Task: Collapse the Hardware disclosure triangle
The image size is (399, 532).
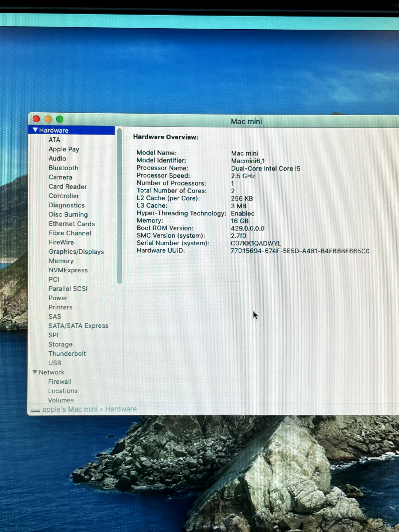Action: point(35,130)
